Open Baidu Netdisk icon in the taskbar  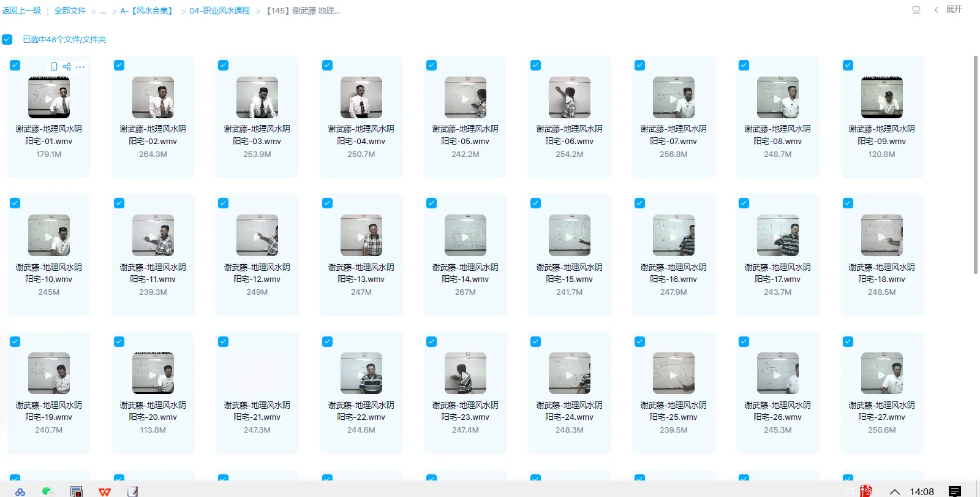20,491
